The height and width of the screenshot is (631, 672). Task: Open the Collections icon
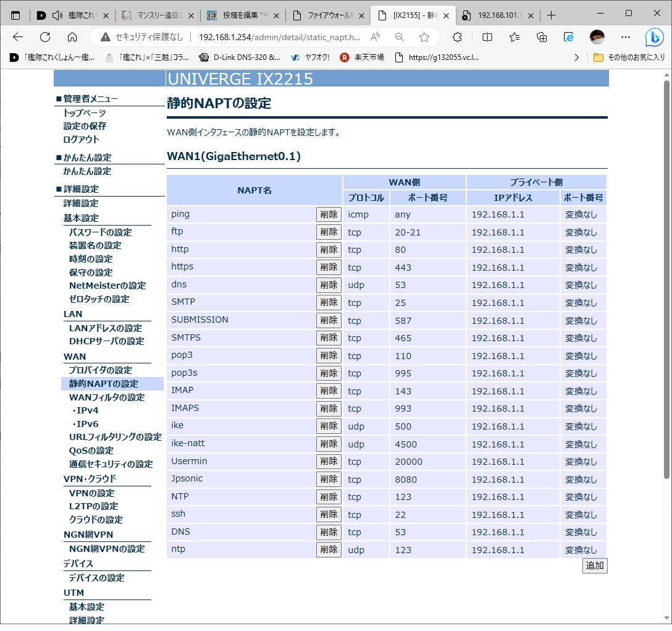pos(542,37)
